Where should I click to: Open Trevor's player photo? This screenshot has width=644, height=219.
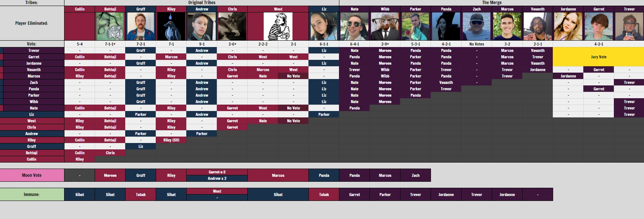(x=629, y=26)
